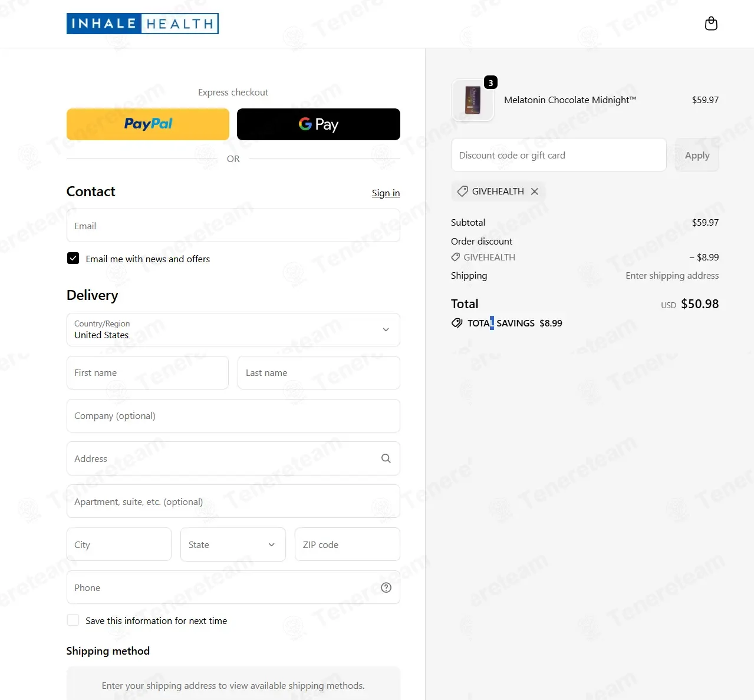Click the tag icon on GIVEHEALTH chip
The height and width of the screenshot is (700, 754).
tap(463, 191)
